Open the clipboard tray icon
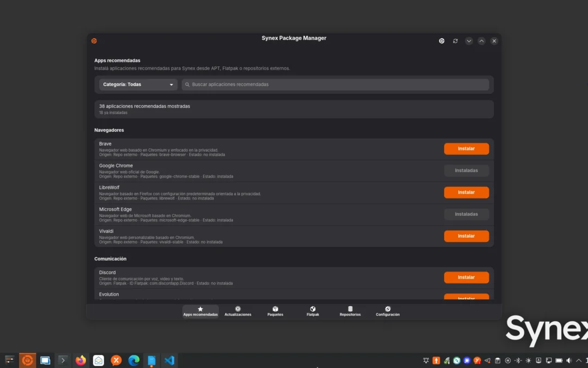The height and width of the screenshot is (368, 588). click(498, 360)
